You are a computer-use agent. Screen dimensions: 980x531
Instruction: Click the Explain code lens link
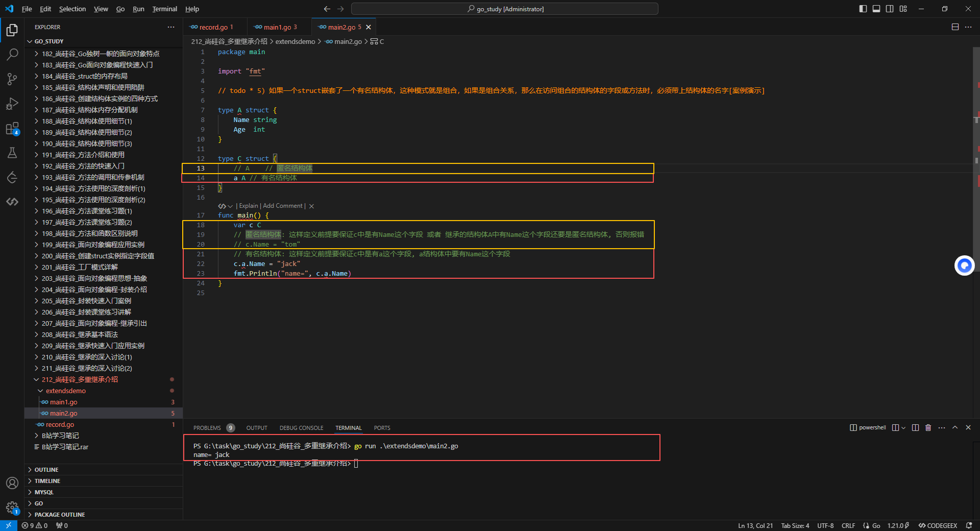249,206
